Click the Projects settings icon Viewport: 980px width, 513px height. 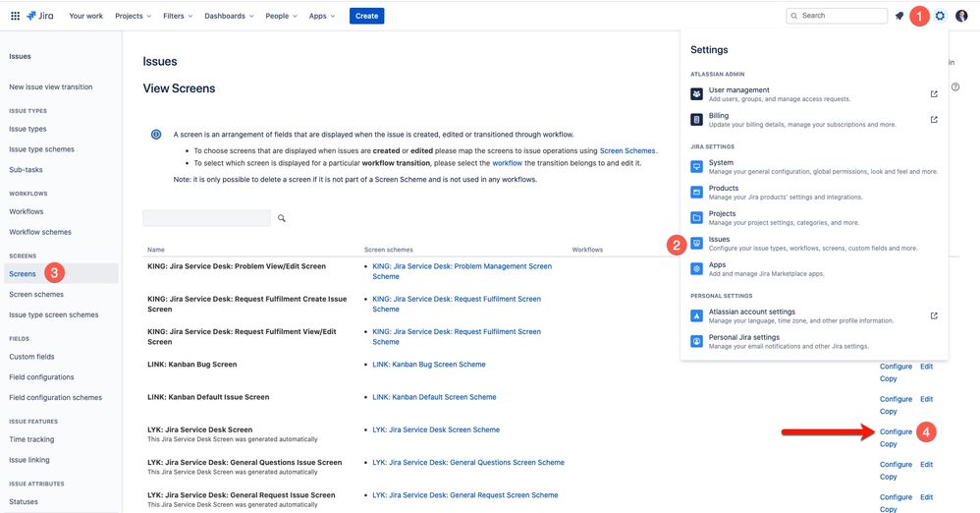(x=696, y=218)
